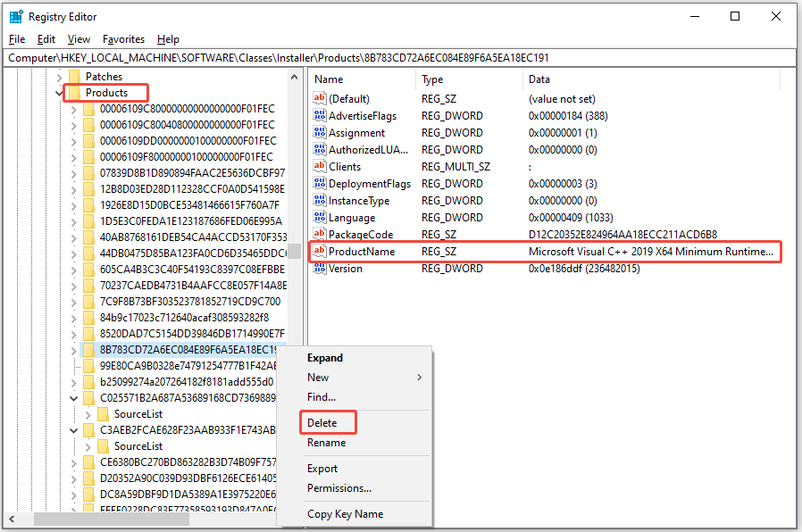Click the Version DWORD value icon
Image resolution: width=802 pixels, height=532 pixels.
click(x=320, y=269)
